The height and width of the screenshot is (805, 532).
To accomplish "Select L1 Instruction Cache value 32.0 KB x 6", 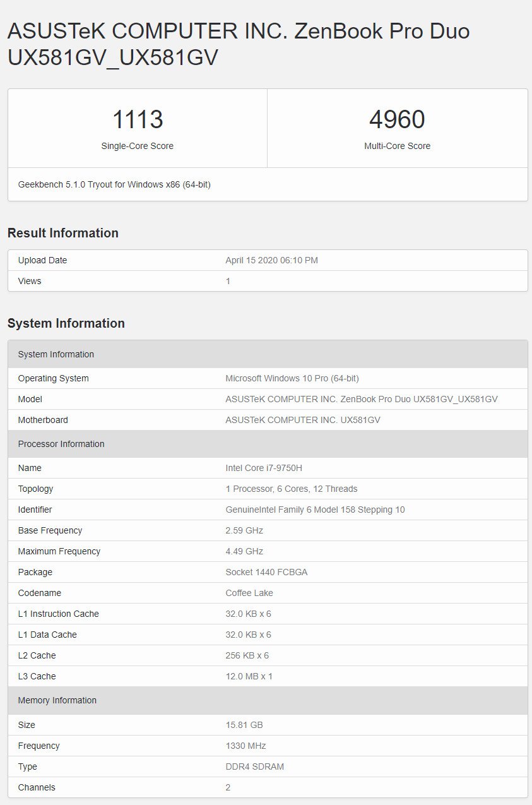I will click(x=249, y=614).
